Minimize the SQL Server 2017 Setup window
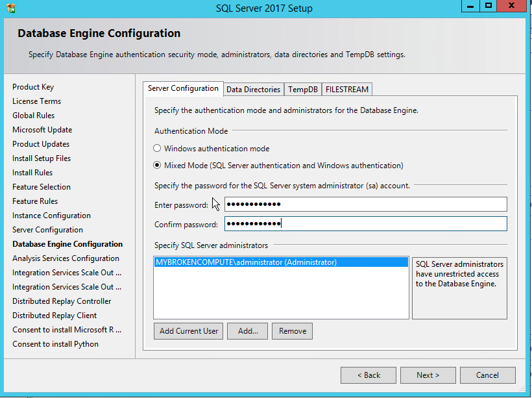The height and width of the screenshot is (398, 532). pos(470,6)
